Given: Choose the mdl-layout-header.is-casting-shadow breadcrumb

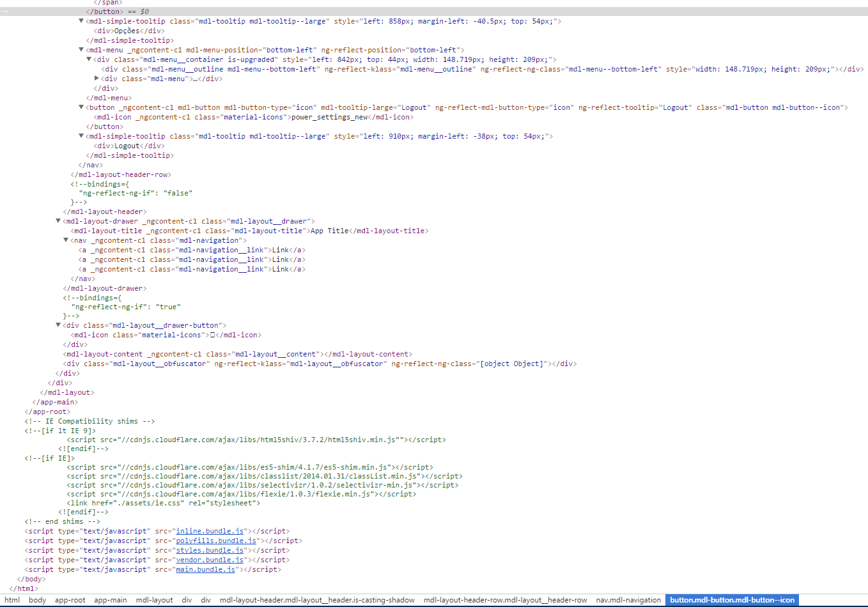Looking at the screenshot, I should tap(317, 600).
